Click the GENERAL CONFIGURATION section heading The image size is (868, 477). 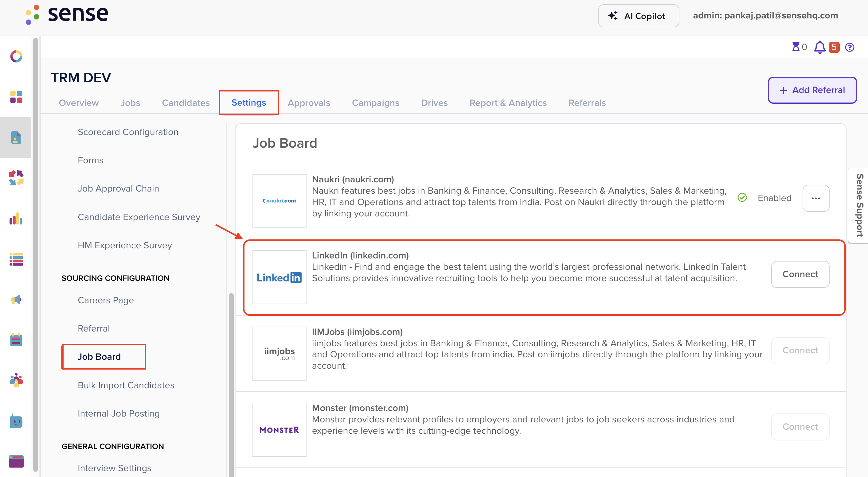pos(112,446)
